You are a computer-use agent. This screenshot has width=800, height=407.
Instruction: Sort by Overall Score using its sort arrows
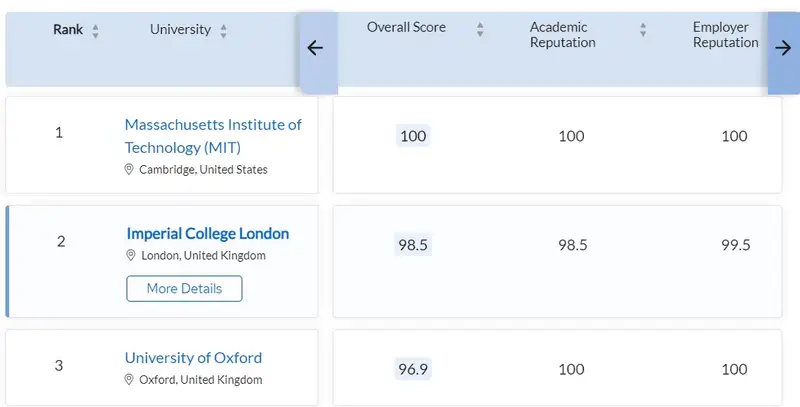[480, 29]
